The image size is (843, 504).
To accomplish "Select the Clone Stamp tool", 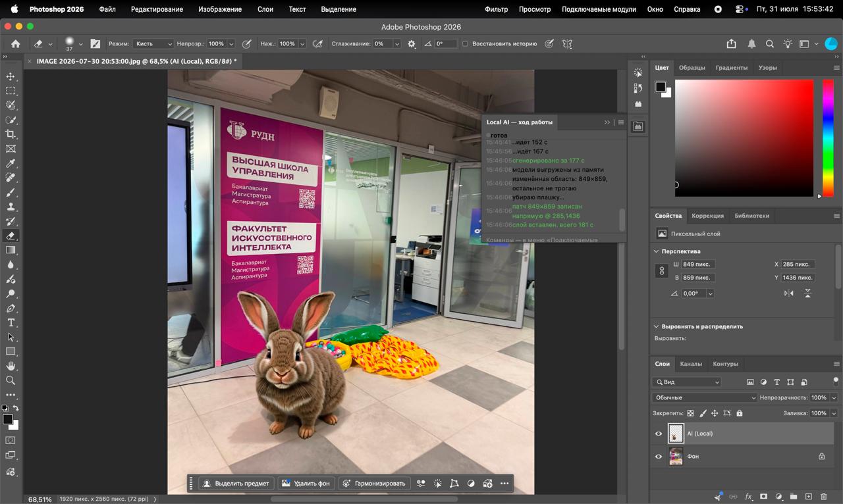I will coord(11,207).
